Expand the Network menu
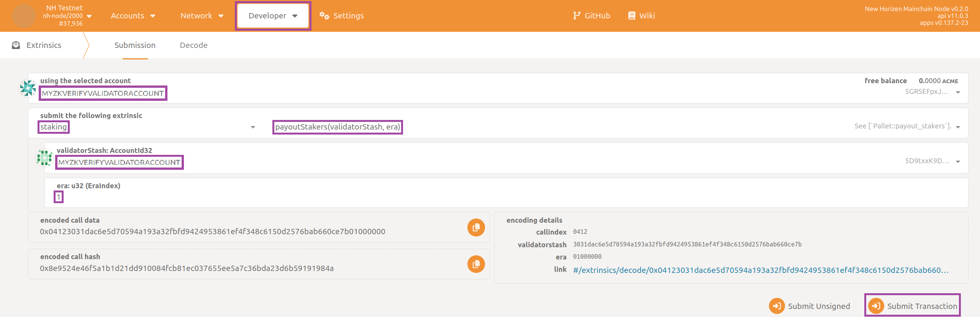This screenshot has height=317, width=980. (202, 16)
